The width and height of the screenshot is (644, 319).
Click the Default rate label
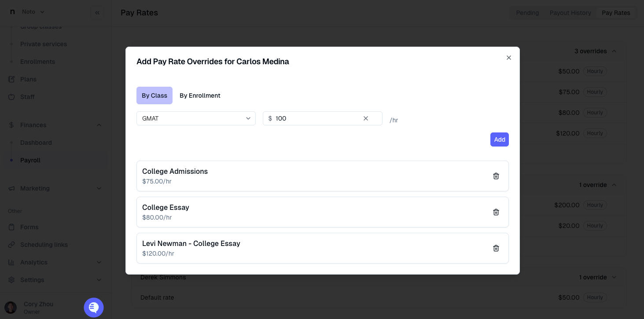tap(157, 297)
